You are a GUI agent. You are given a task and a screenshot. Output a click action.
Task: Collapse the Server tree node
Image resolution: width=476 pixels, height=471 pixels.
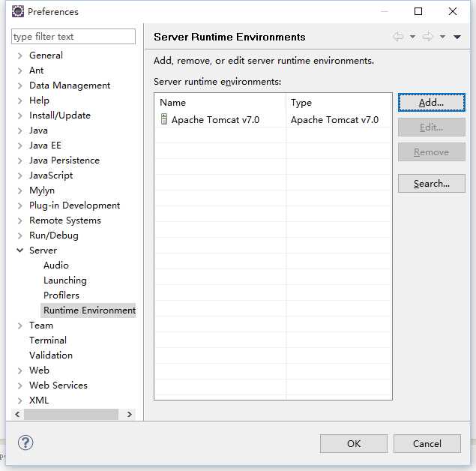[x=20, y=250]
